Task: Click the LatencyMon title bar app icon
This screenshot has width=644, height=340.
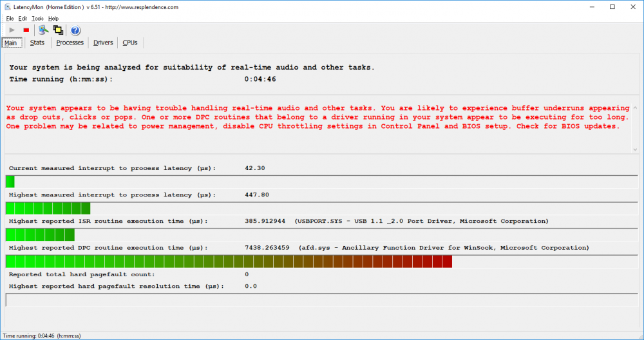Action: [x=7, y=7]
